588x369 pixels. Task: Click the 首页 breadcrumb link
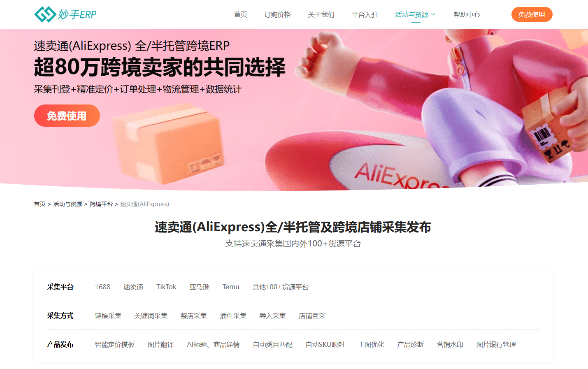coord(40,204)
